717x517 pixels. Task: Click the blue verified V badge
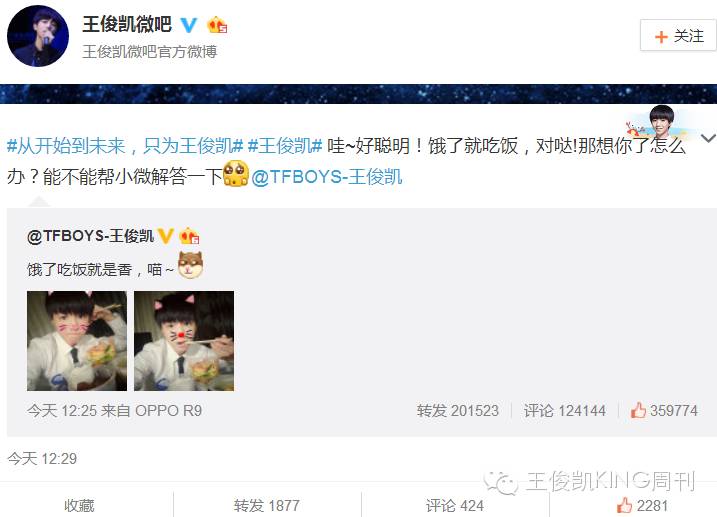[188, 25]
